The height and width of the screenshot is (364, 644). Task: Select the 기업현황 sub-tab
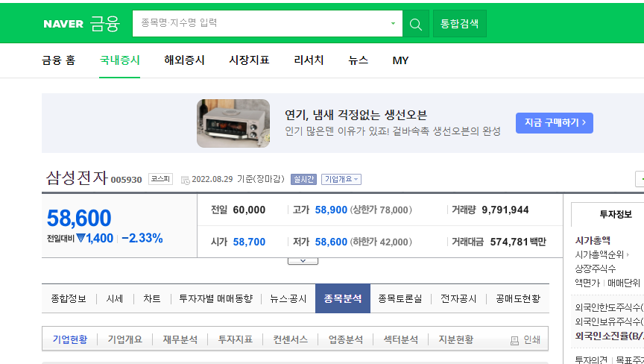(70, 340)
